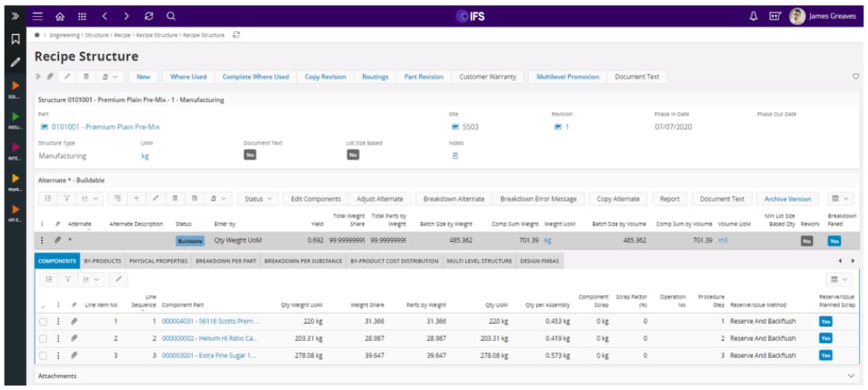Click the kg UoM link in header

[x=145, y=156]
